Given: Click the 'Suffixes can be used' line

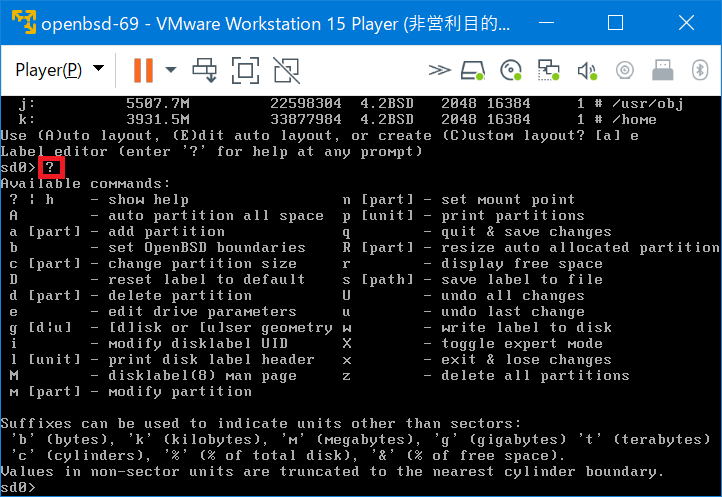Looking at the screenshot, I should tap(261, 424).
